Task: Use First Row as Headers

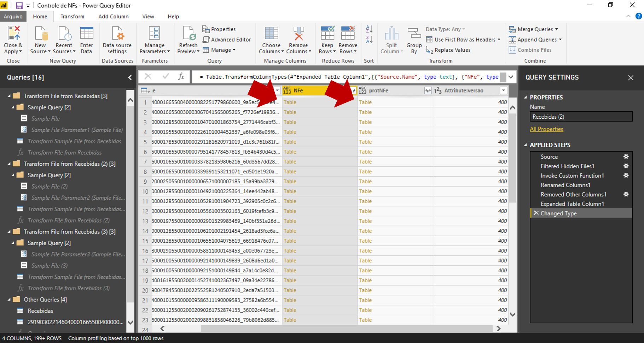Action: pos(463,40)
